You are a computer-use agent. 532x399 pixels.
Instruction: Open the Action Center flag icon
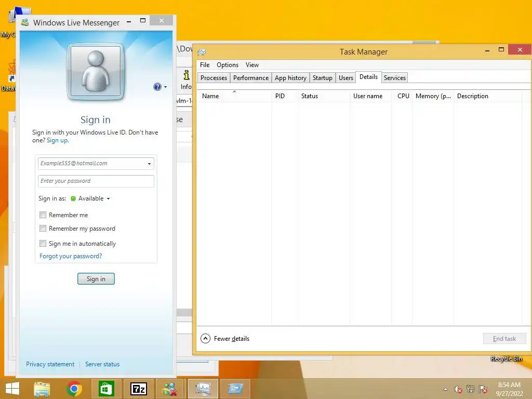[x=483, y=389]
